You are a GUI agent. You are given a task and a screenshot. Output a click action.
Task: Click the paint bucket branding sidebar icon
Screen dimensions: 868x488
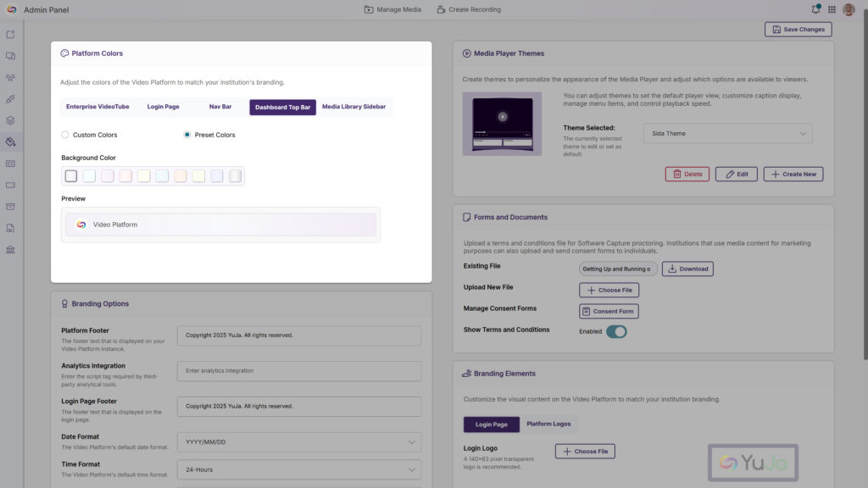(10, 141)
